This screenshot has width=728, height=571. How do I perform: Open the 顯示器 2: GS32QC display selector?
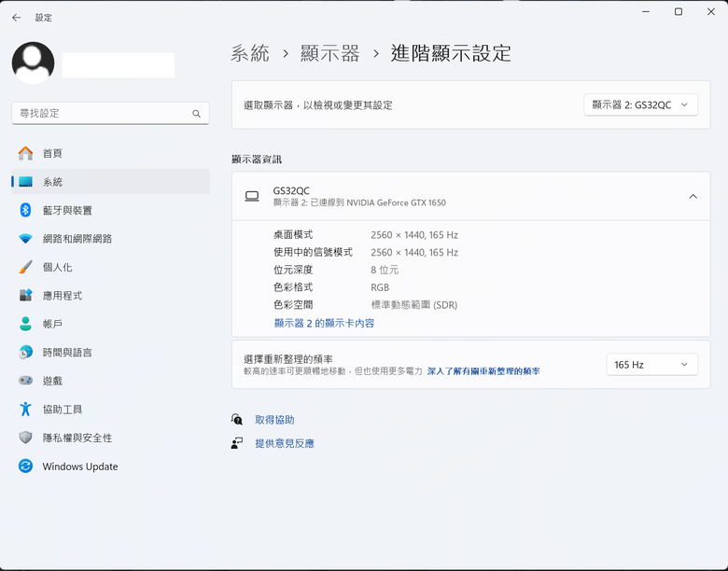(x=640, y=104)
